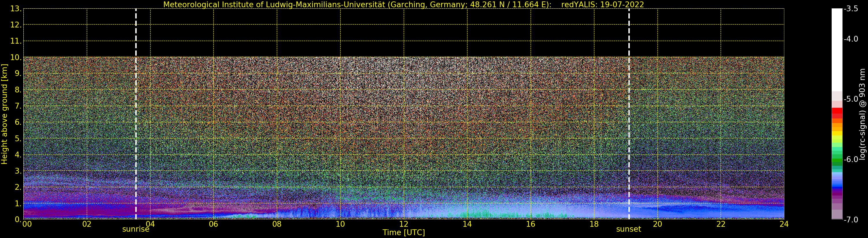This screenshot has width=868, height=238.
Task: Click the time-axis tick label '02'
Action: pos(87,224)
